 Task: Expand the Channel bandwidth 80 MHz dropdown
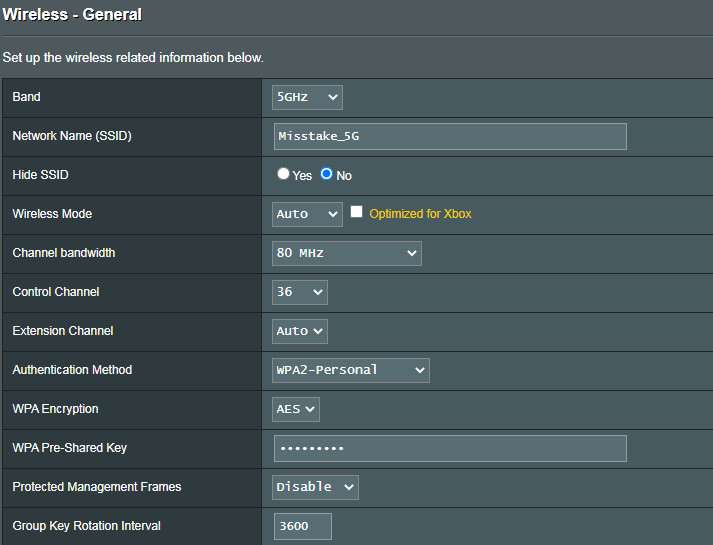(x=347, y=253)
